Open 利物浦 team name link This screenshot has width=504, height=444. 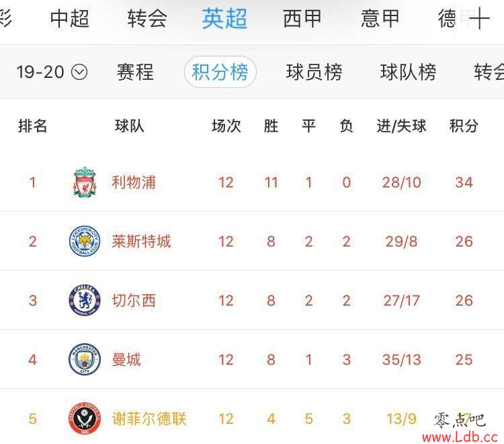[134, 182]
